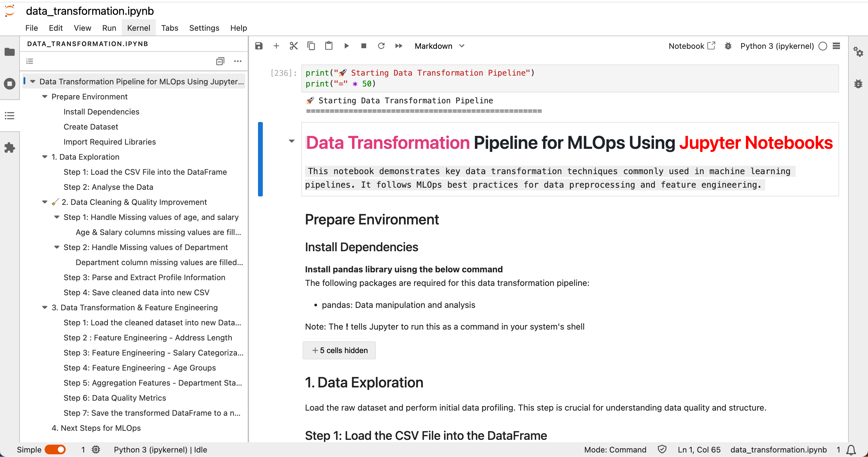868x457 pixels.
Task: Open notifications bell in status bar
Action: click(851, 449)
